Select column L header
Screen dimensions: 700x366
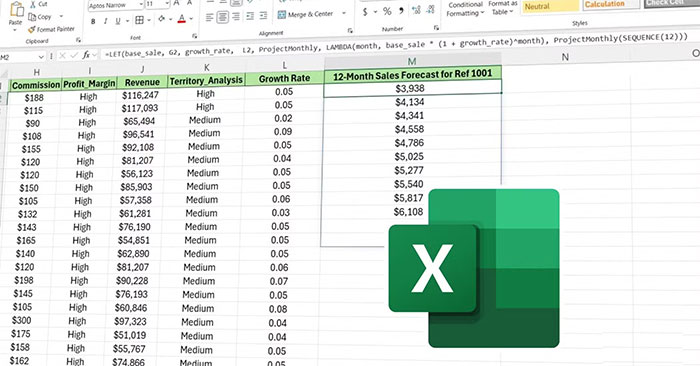pos(284,66)
